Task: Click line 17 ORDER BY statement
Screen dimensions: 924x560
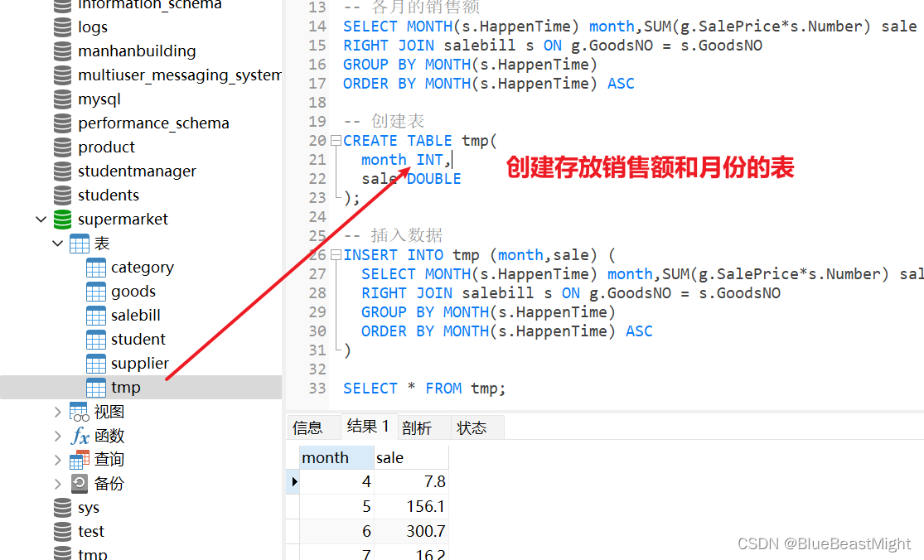Action: pos(488,84)
